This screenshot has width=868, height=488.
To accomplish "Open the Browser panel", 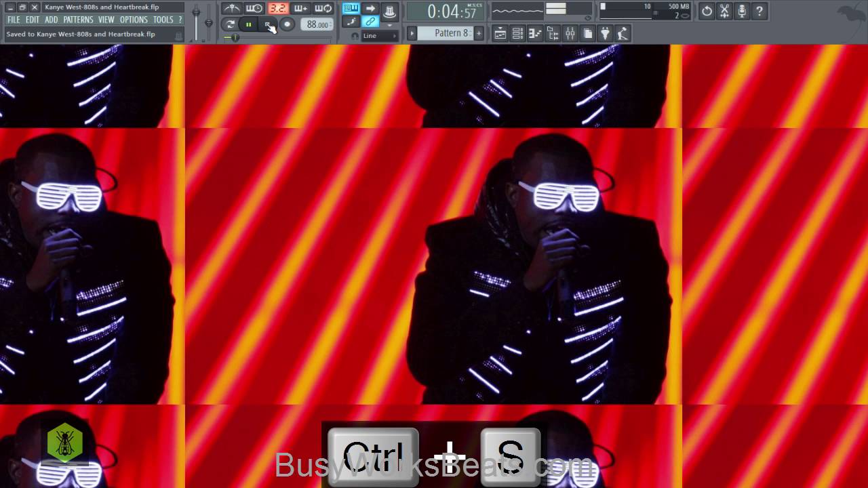I will (553, 33).
